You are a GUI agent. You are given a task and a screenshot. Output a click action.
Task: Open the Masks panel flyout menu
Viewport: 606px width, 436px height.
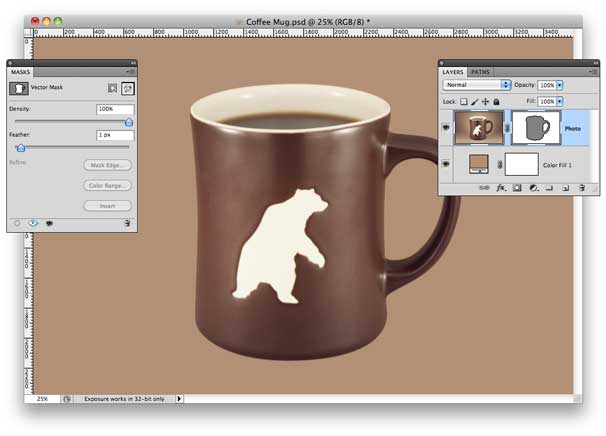point(130,72)
